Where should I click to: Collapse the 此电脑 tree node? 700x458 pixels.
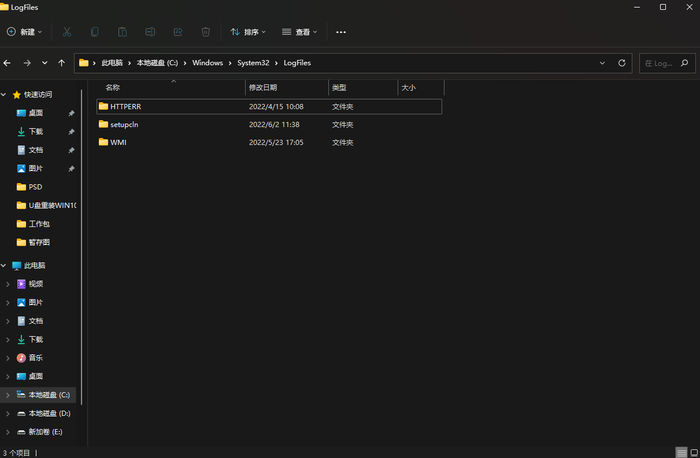pyautogui.click(x=4, y=266)
